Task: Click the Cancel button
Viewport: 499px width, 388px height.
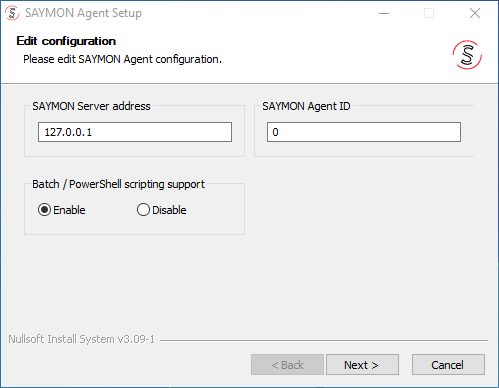Action: [x=448, y=365]
